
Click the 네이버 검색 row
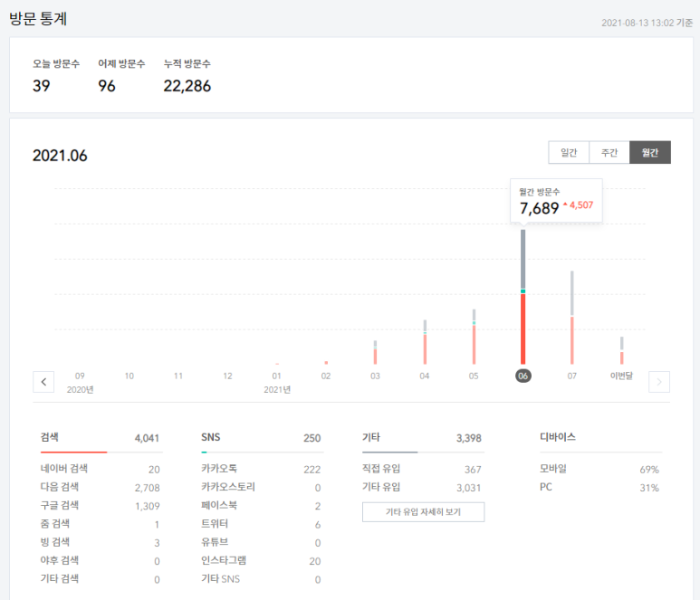pyautogui.click(x=100, y=469)
